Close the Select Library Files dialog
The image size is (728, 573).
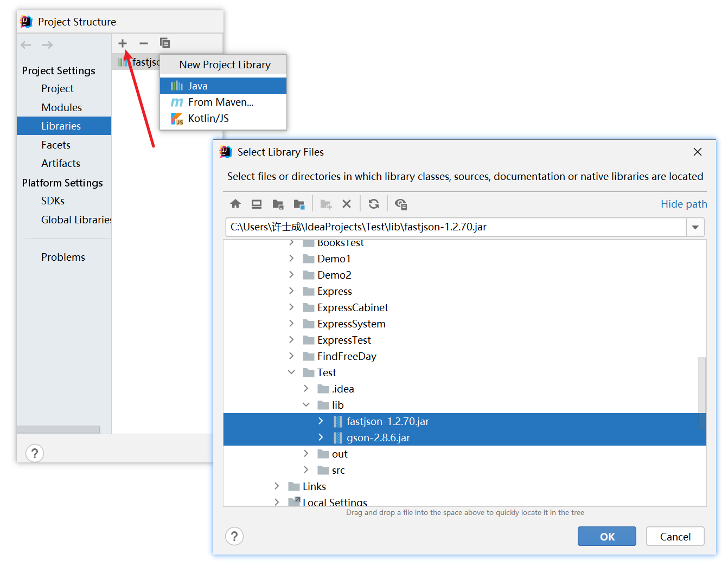[x=698, y=152]
